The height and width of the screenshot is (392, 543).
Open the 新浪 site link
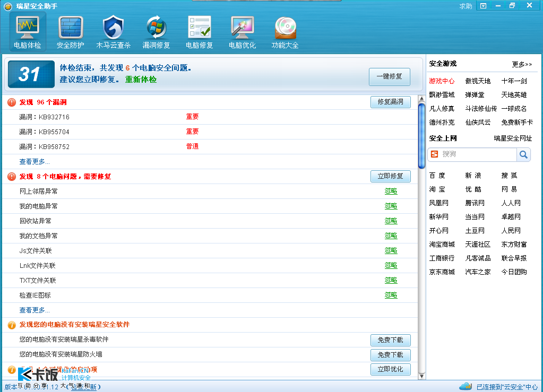(x=473, y=176)
